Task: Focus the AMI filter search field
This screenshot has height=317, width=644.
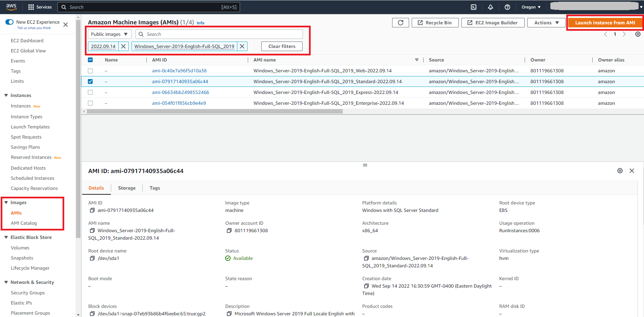Action: tap(219, 34)
